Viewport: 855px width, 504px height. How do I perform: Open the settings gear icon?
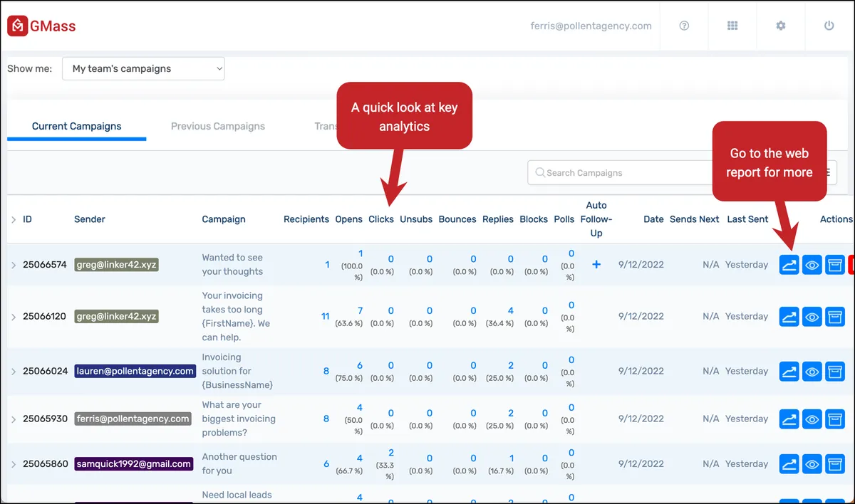[781, 26]
